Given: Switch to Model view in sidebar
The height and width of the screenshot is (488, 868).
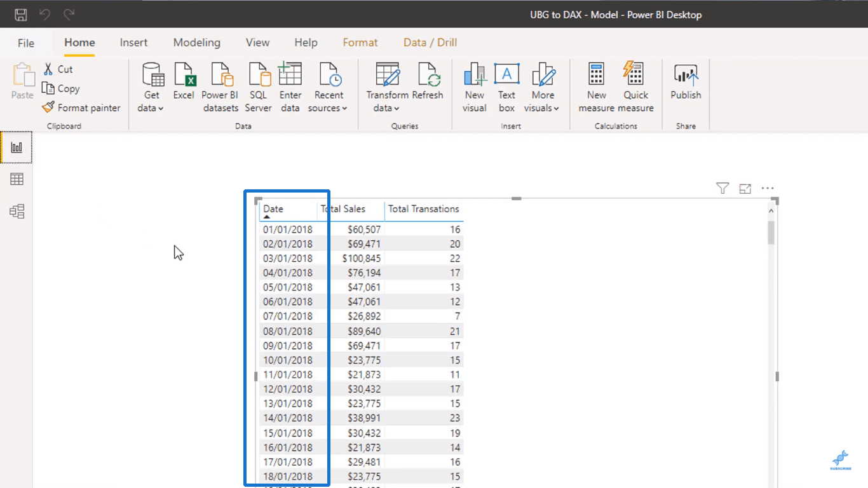Looking at the screenshot, I should click(17, 211).
